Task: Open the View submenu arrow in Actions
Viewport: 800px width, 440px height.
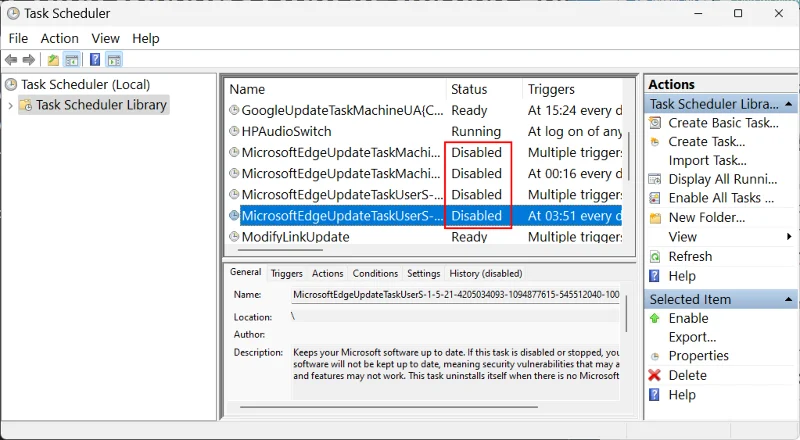Action: [x=789, y=237]
